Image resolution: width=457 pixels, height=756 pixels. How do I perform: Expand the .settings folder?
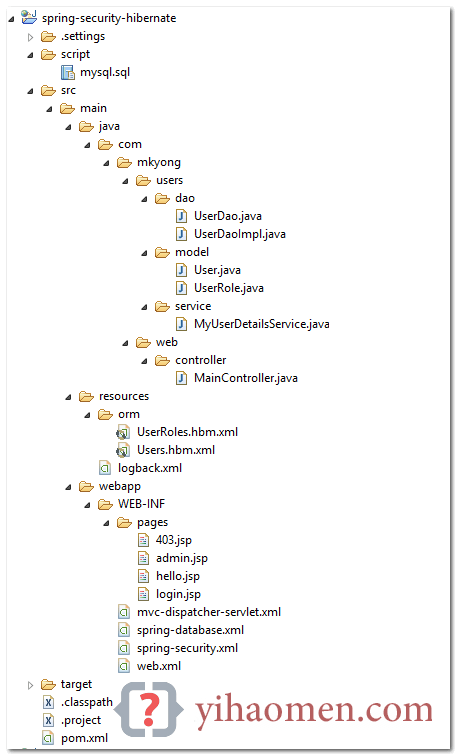30,37
